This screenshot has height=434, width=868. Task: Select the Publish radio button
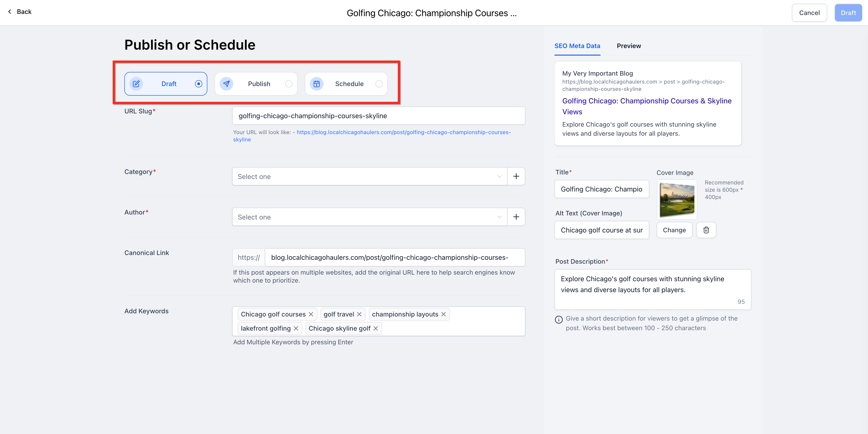289,84
